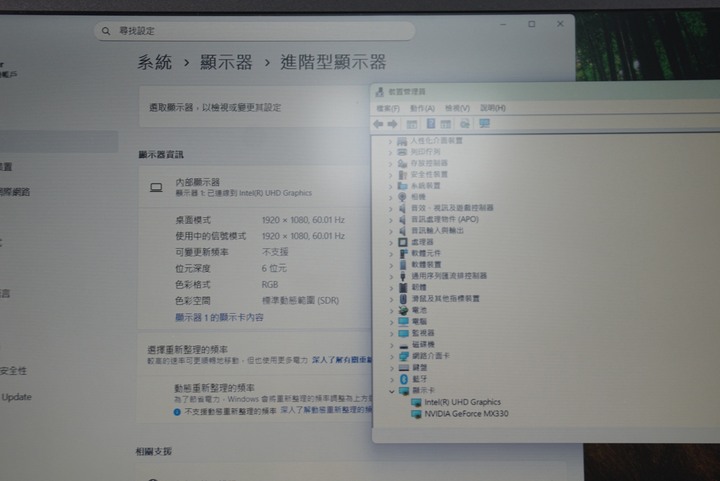Click the search icon in the settings search box
The image size is (720, 481).
(x=104, y=32)
